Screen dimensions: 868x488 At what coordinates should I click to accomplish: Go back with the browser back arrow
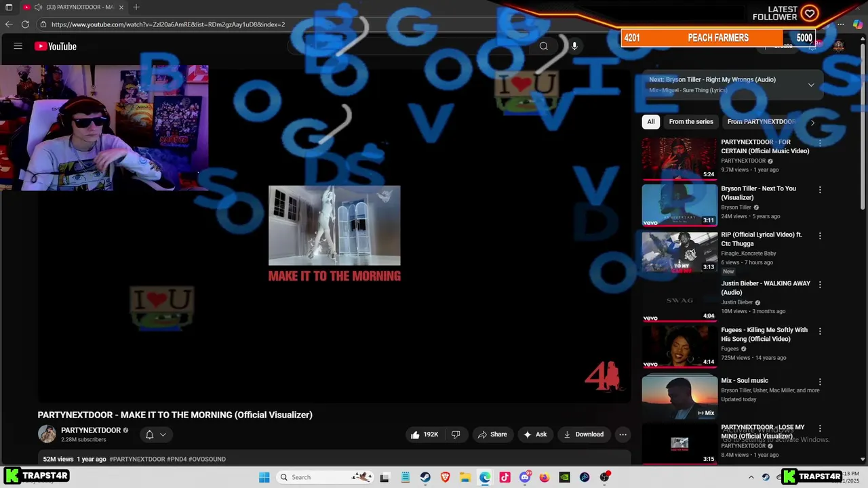point(9,24)
